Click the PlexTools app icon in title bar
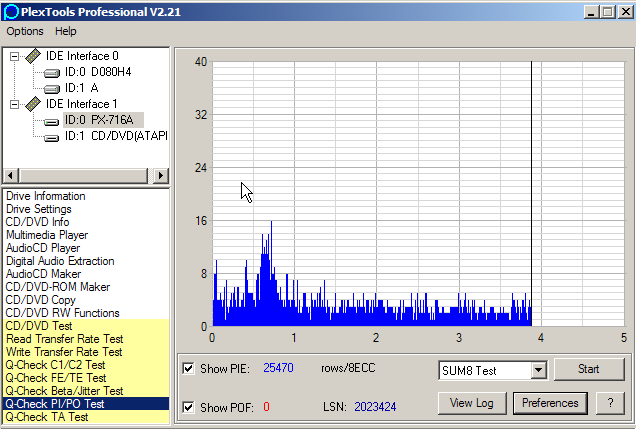636x429 pixels. [10, 11]
